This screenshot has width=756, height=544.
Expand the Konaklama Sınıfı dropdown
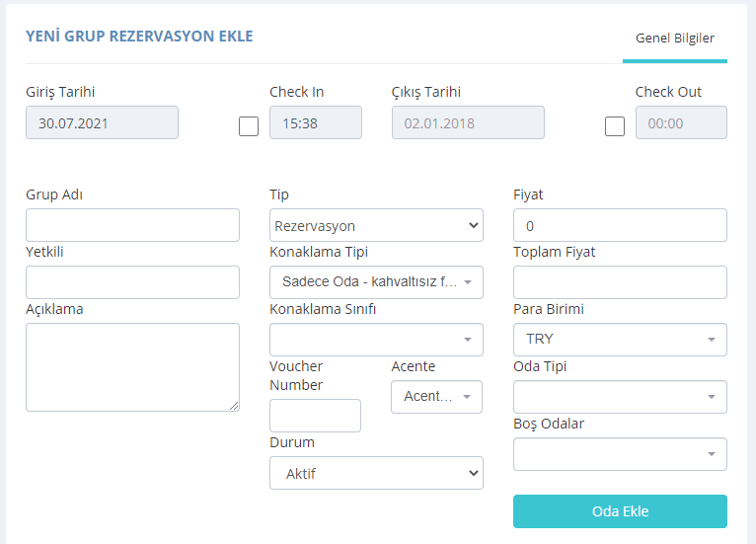click(x=377, y=340)
